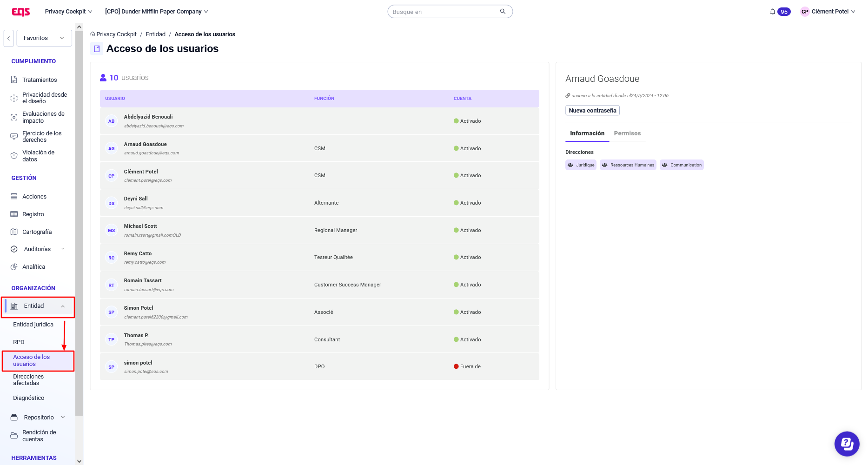Select the Remy Catto user row
This screenshot has width=868, height=465.
pos(319,258)
